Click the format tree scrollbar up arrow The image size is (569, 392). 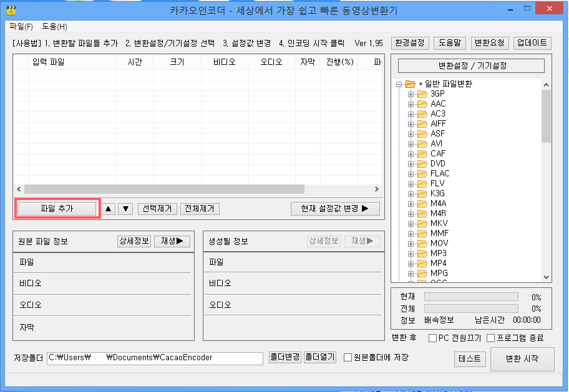coord(546,85)
